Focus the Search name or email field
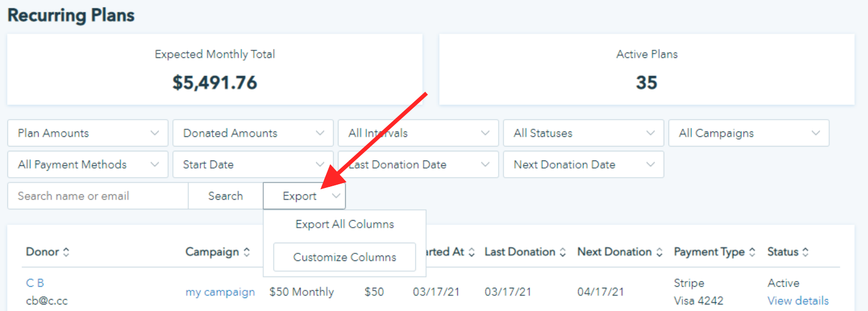Screen dimensions: 868x311 pos(98,196)
